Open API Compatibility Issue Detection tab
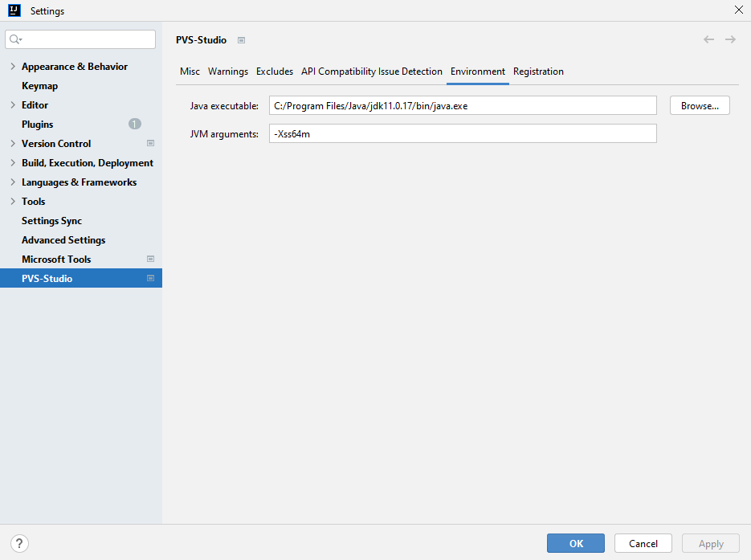 pyautogui.click(x=372, y=72)
